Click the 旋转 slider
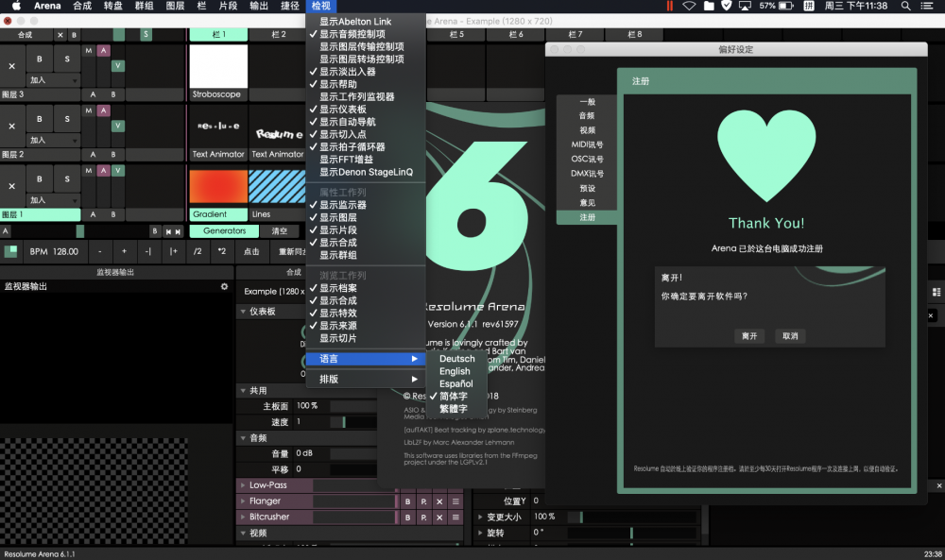945x560 pixels. tap(632, 533)
